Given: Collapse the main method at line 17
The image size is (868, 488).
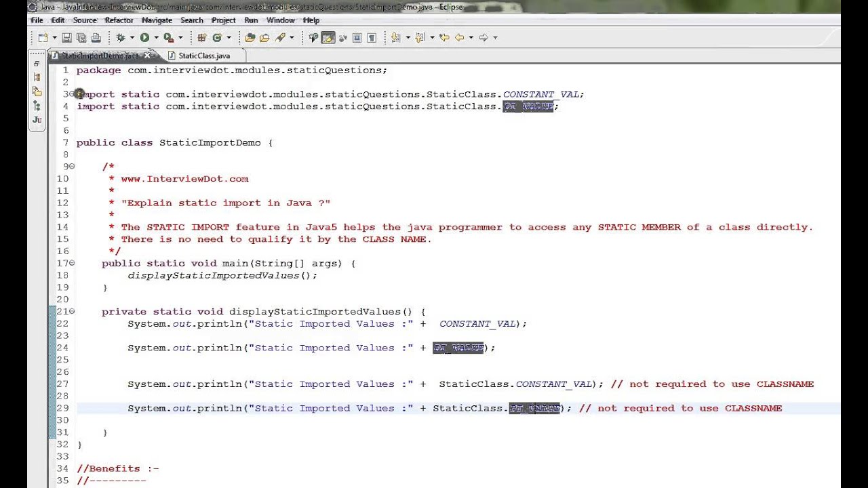Looking at the screenshot, I should coord(72,263).
